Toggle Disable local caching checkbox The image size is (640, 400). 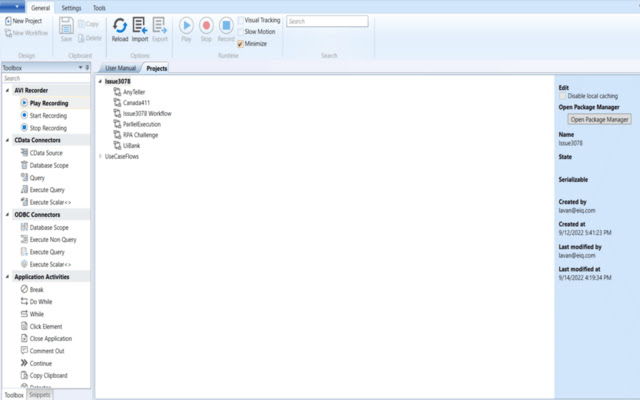(562, 96)
